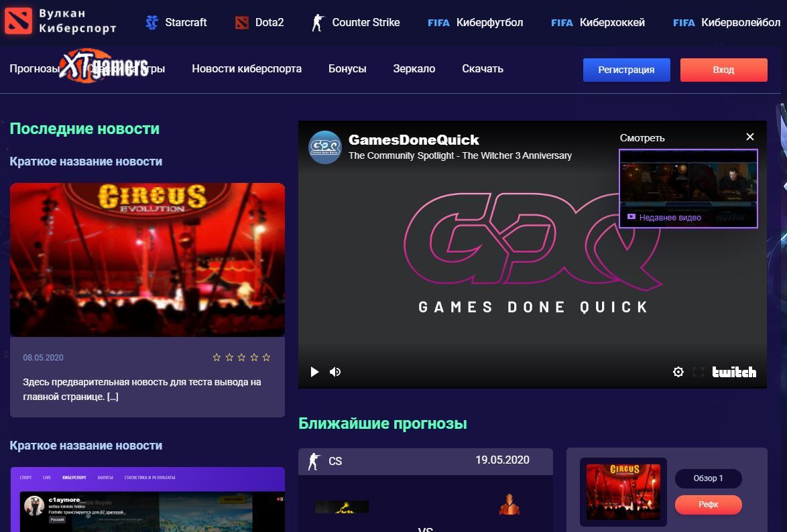Mute the Twitch player volume
The height and width of the screenshot is (532, 787).
click(335, 372)
